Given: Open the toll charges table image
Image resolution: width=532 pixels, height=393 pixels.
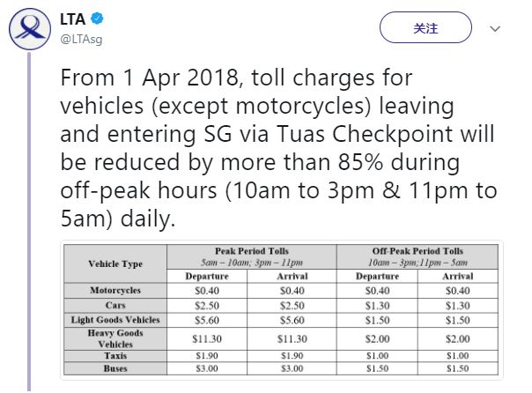Looking at the screenshot, I should click(282, 310).
